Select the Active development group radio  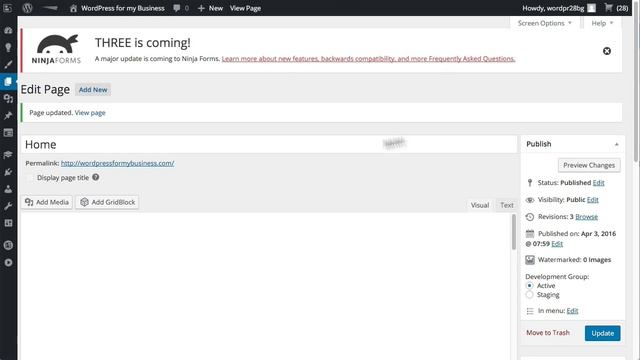pos(529,286)
